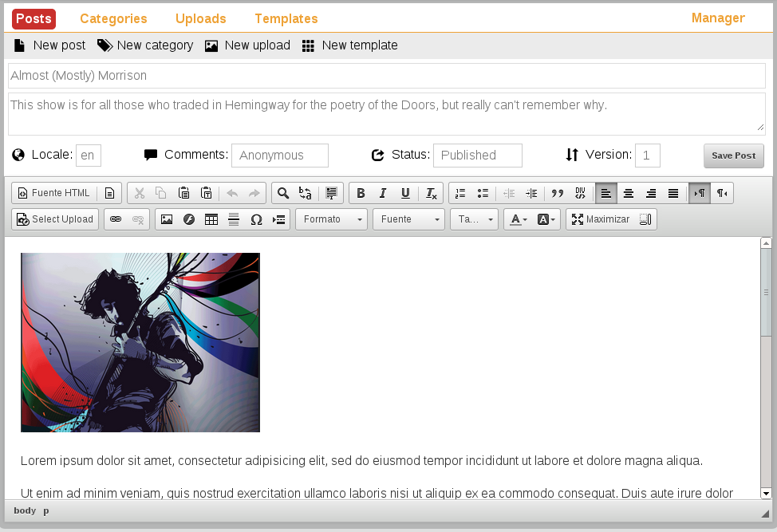Open the Fuente font dropdown

point(408,219)
